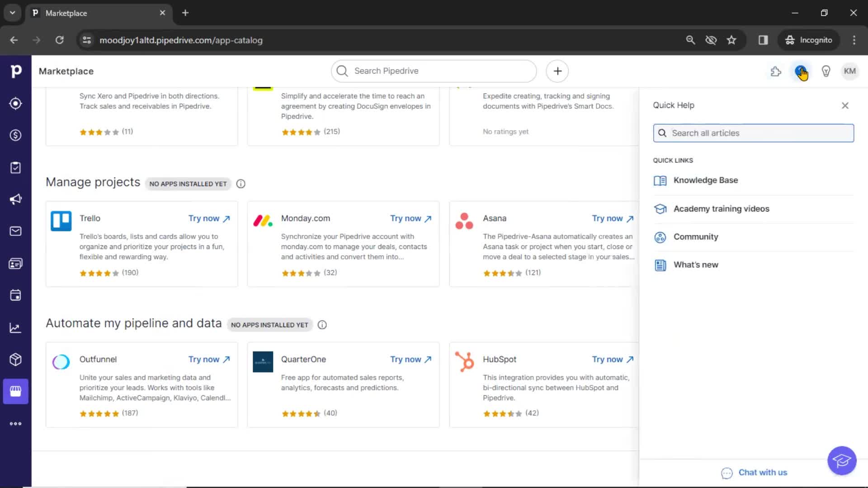This screenshot has width=868, height=488.
Task: Open the floating academy graduation cap button
Action: click(842, 460)
